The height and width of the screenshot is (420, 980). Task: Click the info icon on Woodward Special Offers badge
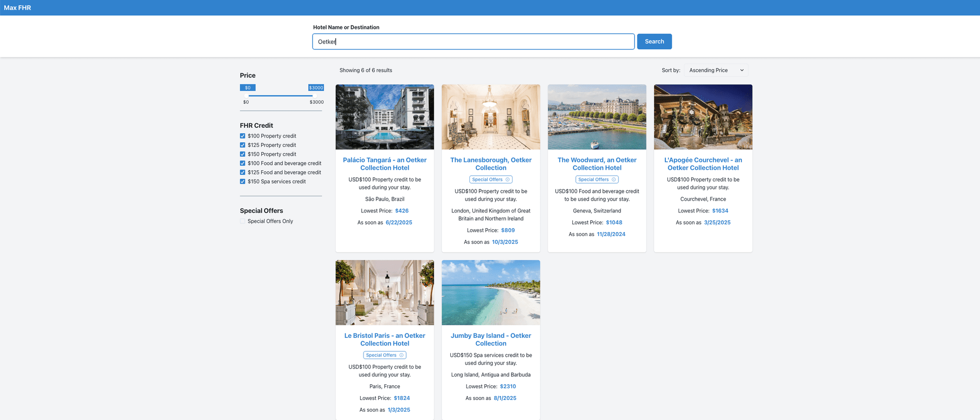pyautogui.click(x=613, y=180)
